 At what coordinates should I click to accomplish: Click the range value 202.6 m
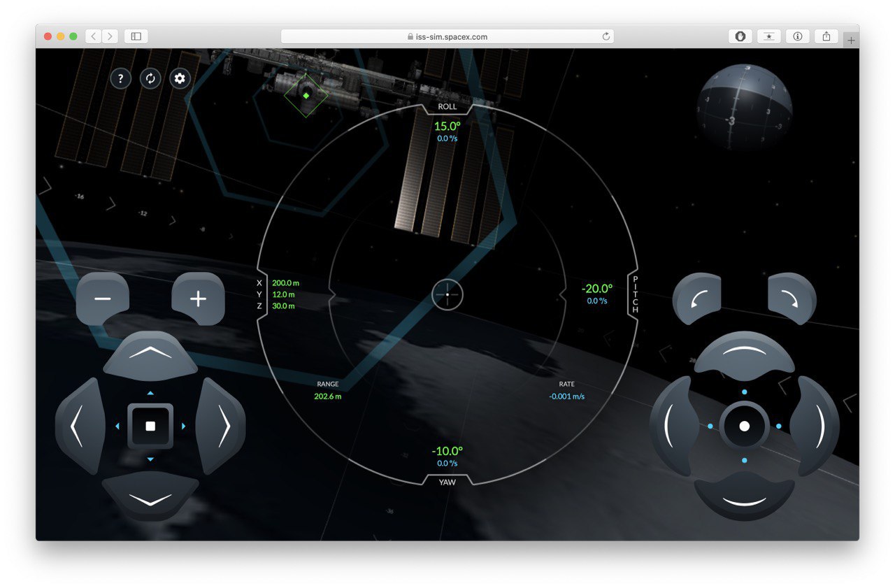point(328,396)
